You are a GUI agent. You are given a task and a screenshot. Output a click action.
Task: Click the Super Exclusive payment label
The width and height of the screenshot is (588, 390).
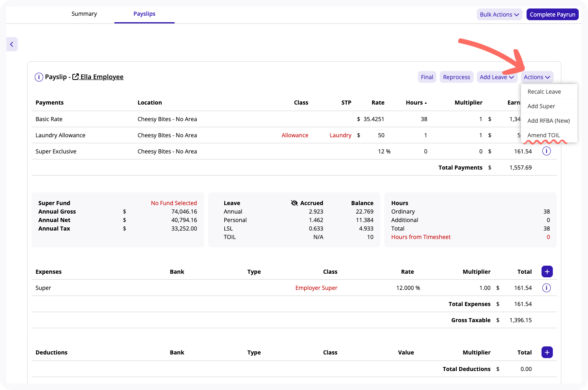pos(56,151)
